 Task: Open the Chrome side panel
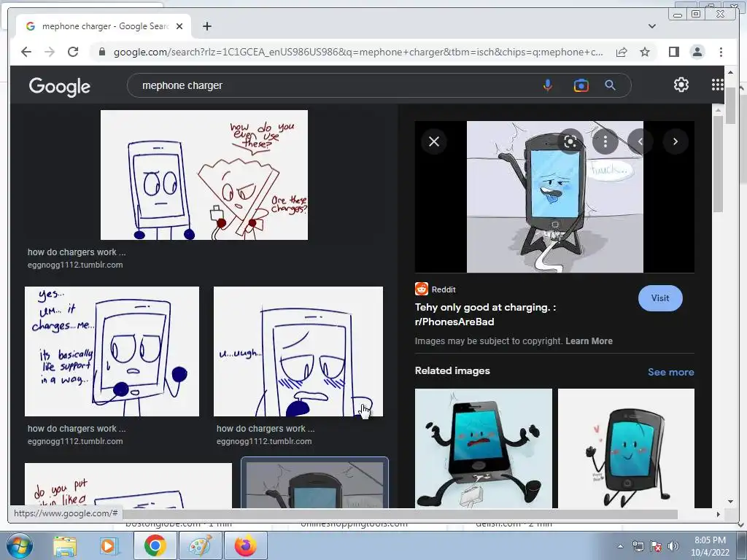click(673, 52)
